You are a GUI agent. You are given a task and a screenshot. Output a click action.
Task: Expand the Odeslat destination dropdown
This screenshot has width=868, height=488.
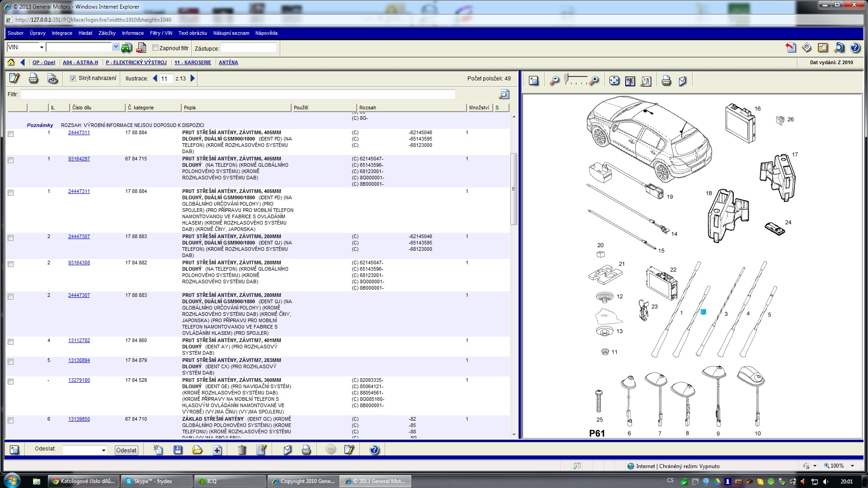point(104,450)
